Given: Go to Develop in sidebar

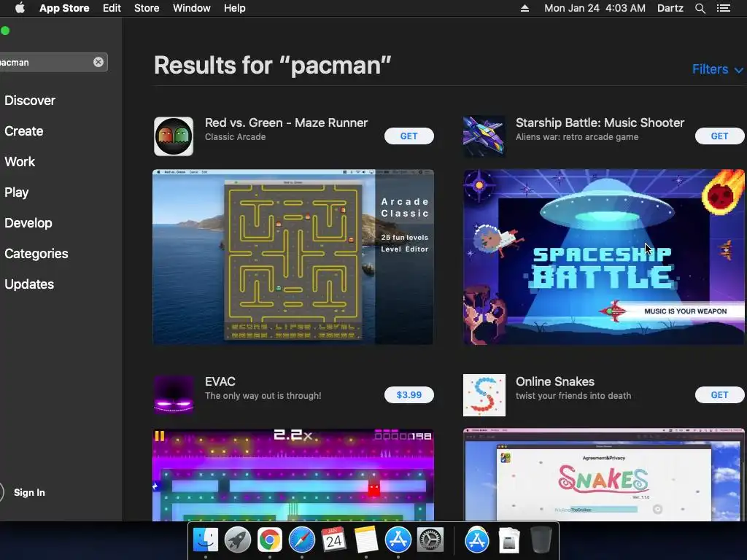Looking at the screenshot, I should (28, 223).
